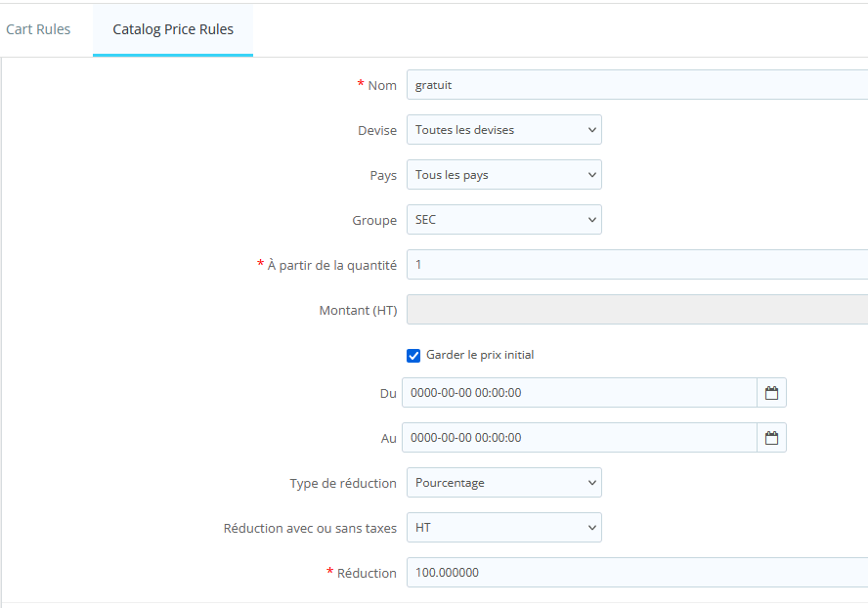868x608 pixels.
Task: Switch to the Cart Rules tab
Action: pyautogui.click(x=38, y=29)
